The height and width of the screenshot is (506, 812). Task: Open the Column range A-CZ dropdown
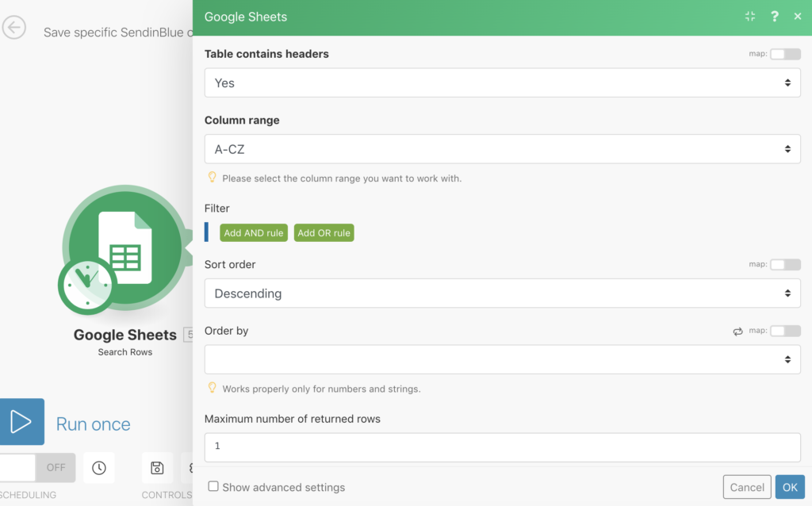[x=502, y=149]
